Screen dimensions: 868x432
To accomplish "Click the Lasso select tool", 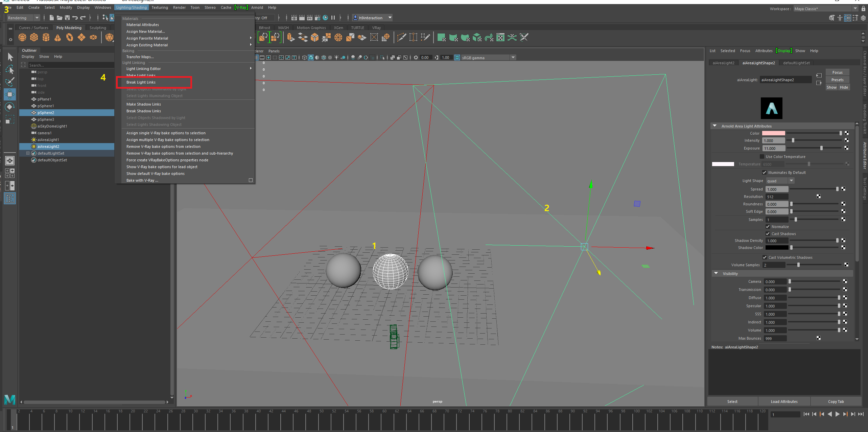I will [10, 69].
